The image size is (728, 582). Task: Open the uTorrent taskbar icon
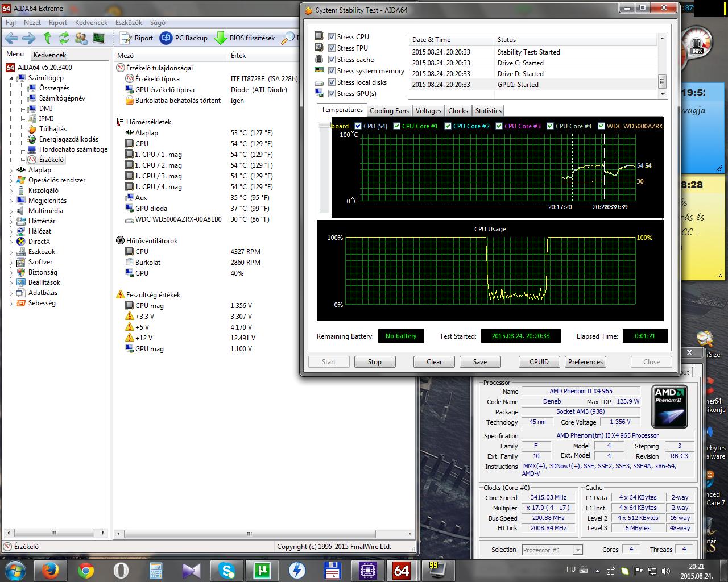pos(262,570)
